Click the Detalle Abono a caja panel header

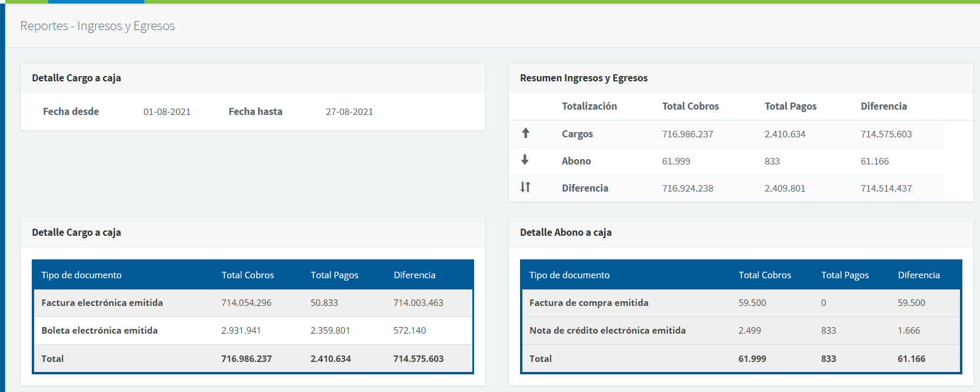pyautogui.click(x=565, y=233)
